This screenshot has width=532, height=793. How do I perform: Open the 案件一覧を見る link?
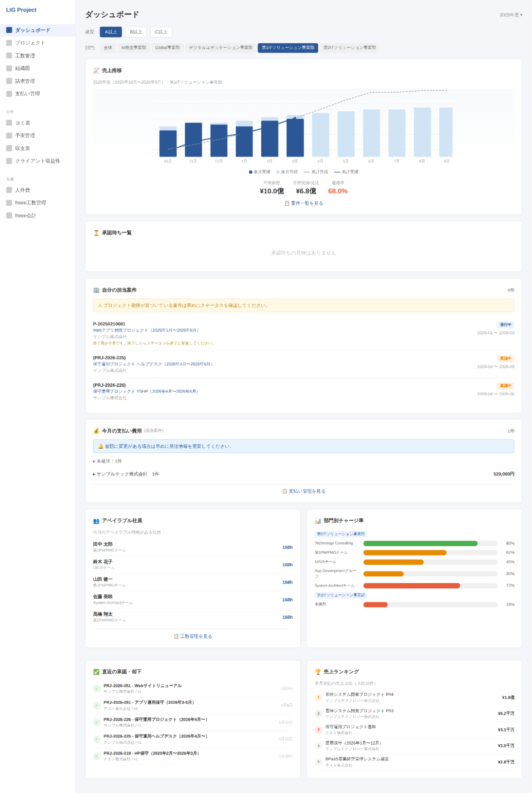pos(304,203)
